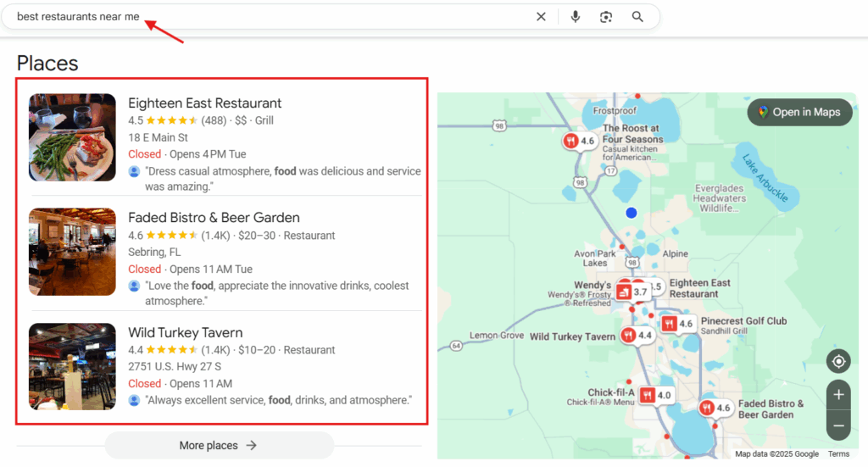Click the (488) review count of Eighteen East

coord(214,120)
